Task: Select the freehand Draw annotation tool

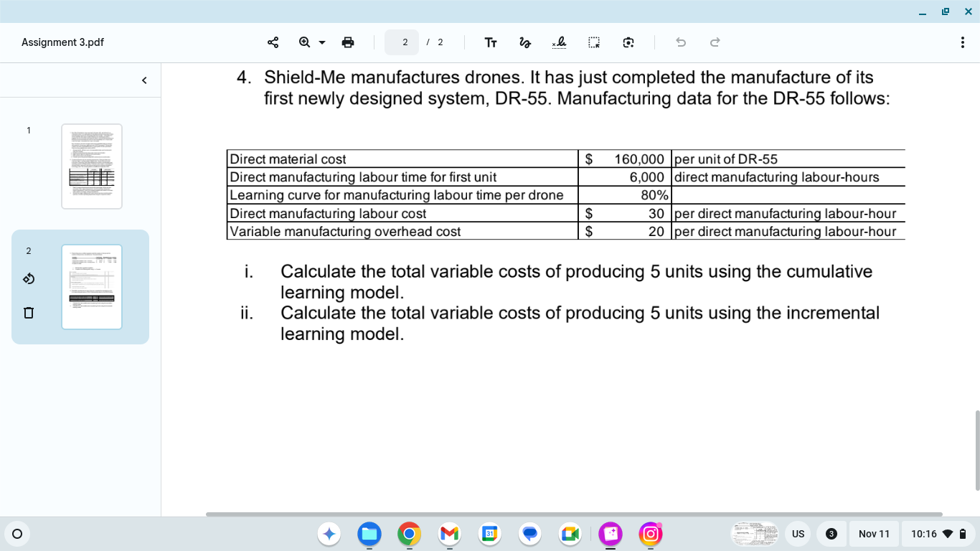Action: [525, 42]
